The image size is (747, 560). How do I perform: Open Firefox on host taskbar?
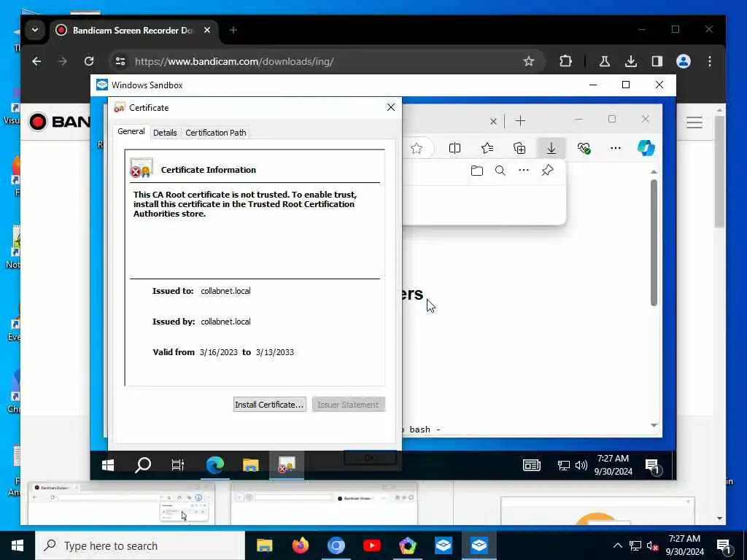[x=300, y=545]
